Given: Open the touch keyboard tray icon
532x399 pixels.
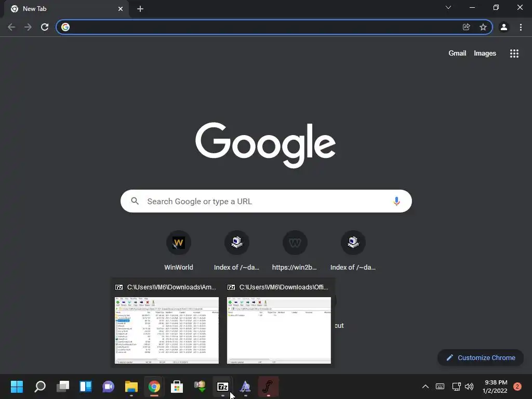Looking at the screenshot, I should 440,387.
